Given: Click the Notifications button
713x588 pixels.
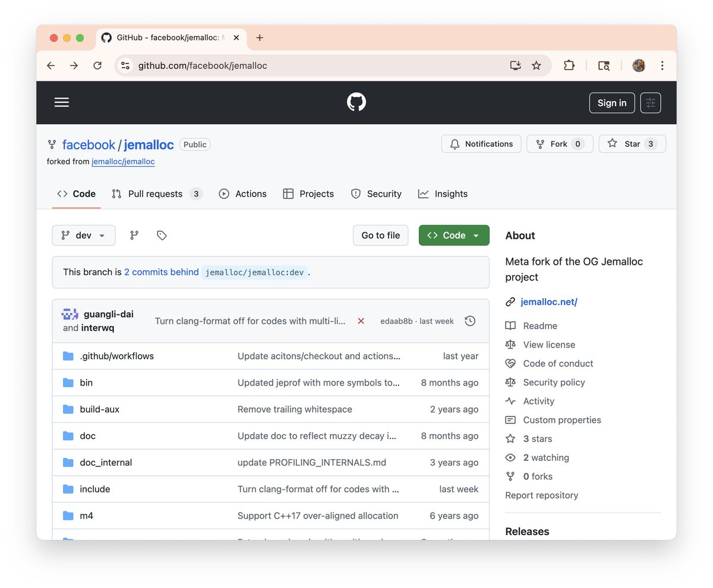Looking at the screenshot, I should tap(481, 144).
